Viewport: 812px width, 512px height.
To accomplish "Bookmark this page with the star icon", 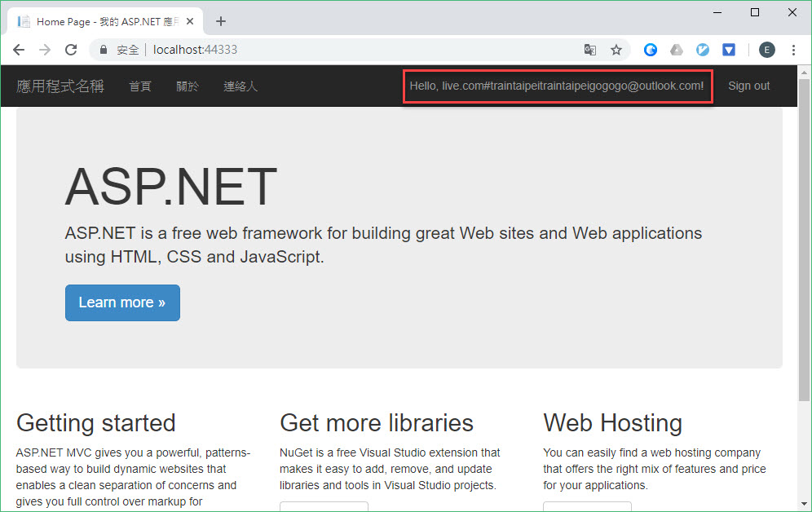I will [x=616, y=50].
